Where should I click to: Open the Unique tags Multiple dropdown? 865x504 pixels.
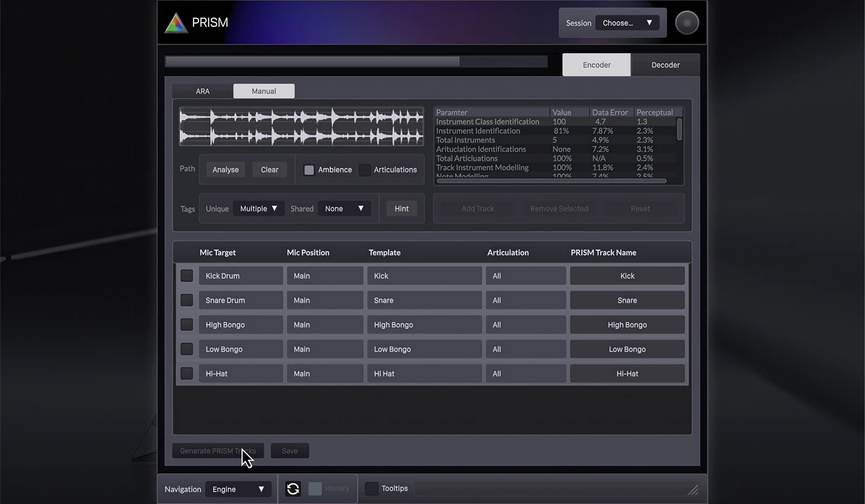point(258,208)
